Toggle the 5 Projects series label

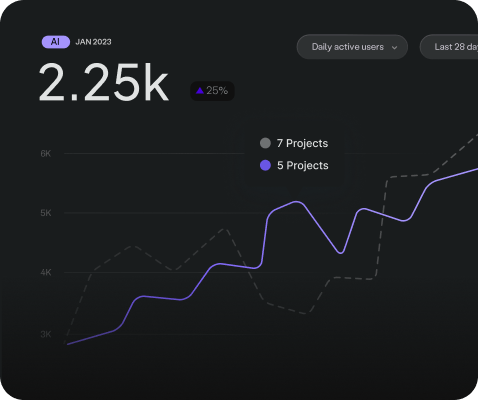coord(303,165)
